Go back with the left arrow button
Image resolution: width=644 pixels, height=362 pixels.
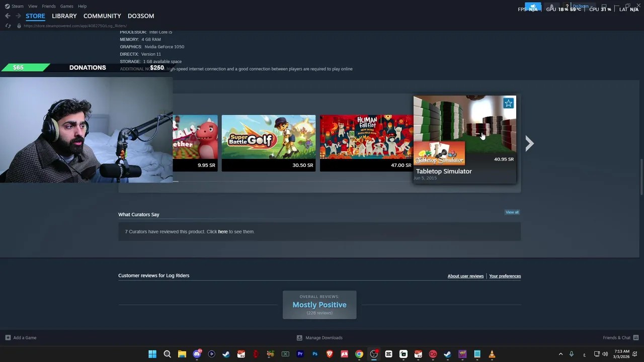tap(8, 16)
